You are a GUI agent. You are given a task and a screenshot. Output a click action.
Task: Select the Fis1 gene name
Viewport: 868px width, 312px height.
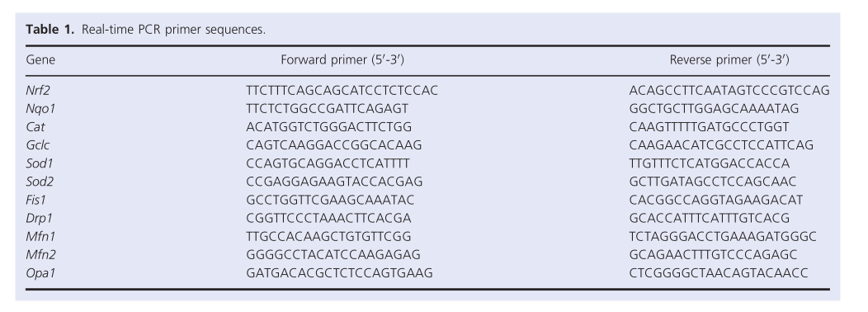(36, 200)
